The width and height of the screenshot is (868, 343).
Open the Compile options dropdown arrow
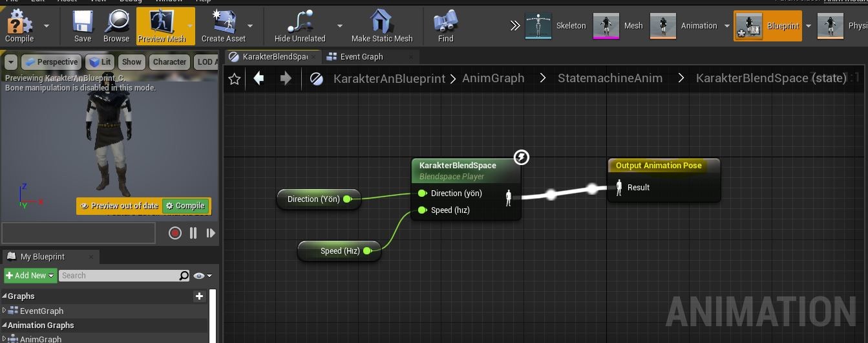(47, 26)
